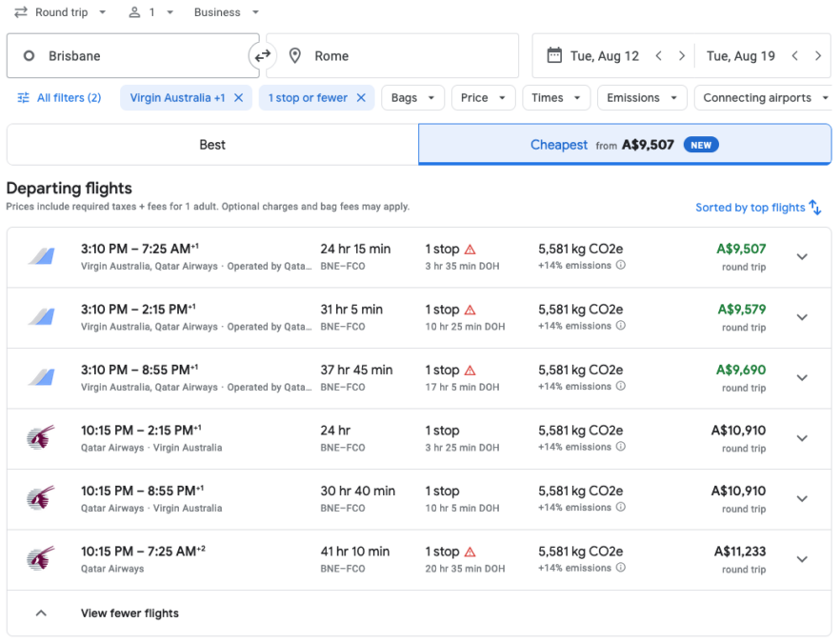Viewport: 840px width, 643px height.
Task: Click the 1 stop or fewer chip
Action: pos(308,97)
